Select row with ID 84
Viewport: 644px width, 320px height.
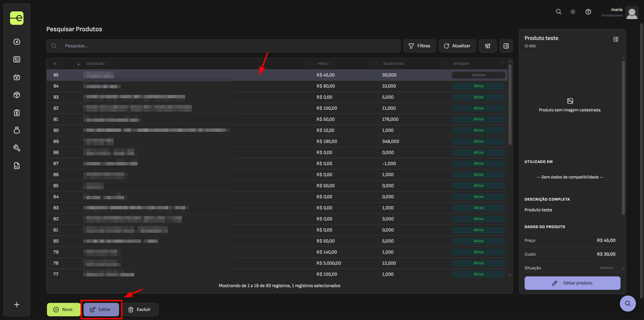[x=277, y=197]
